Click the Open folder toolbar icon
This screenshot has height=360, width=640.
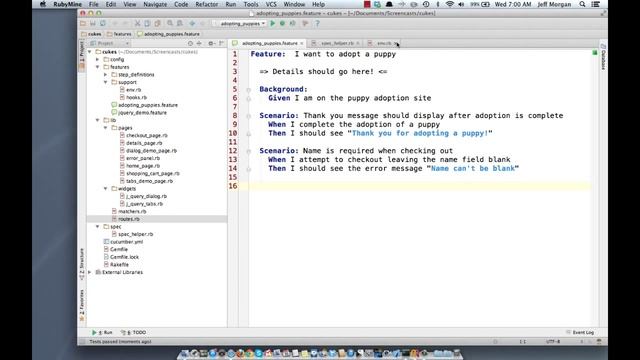coord(83,24)
